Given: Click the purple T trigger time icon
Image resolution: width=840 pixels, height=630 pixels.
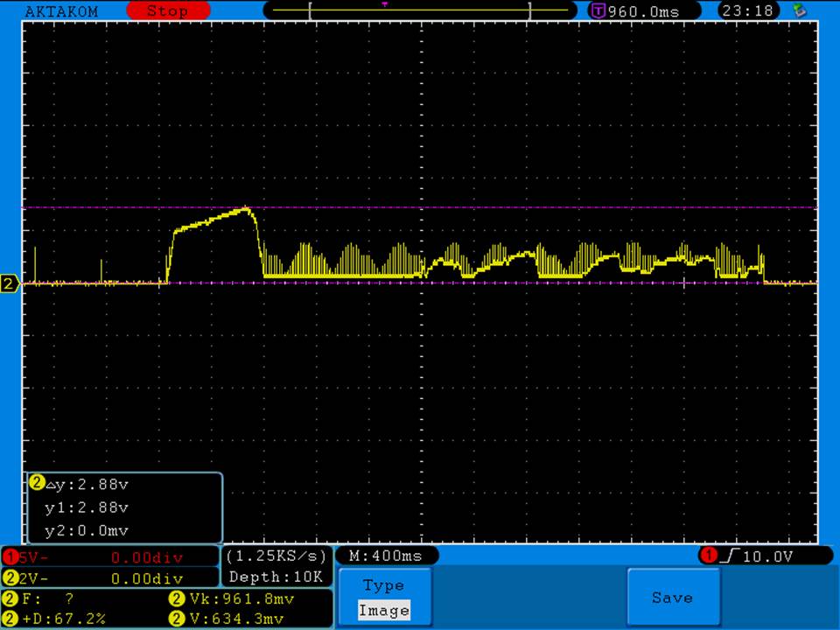Looking at the screenshot, I should click(x=598, y=11).
